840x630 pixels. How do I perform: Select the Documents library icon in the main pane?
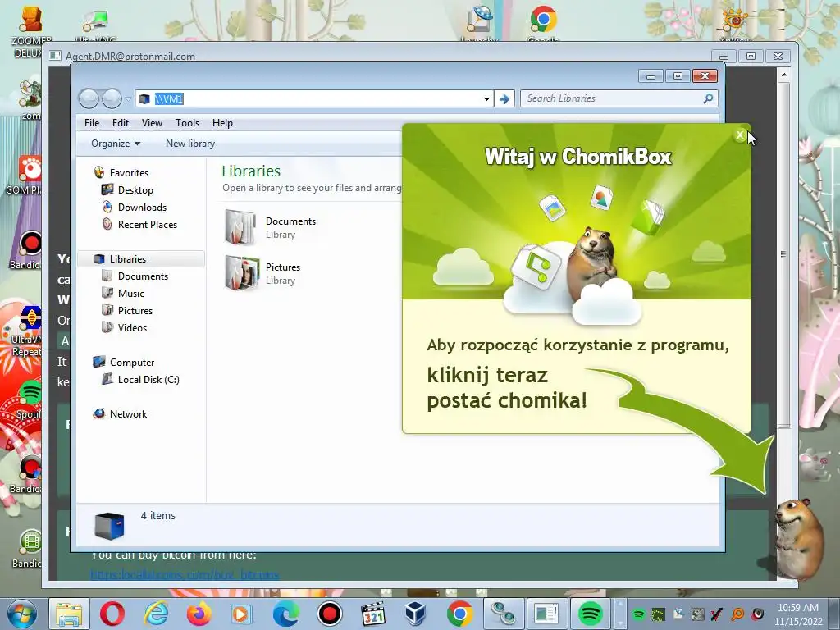[x=242, y=227]
